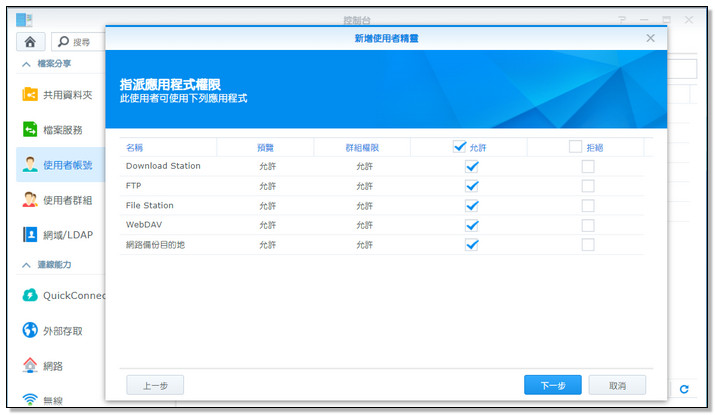Screen dimensions: 715x415
Task: Collapse the 檔案分享 section
Action: coord(27,65)
